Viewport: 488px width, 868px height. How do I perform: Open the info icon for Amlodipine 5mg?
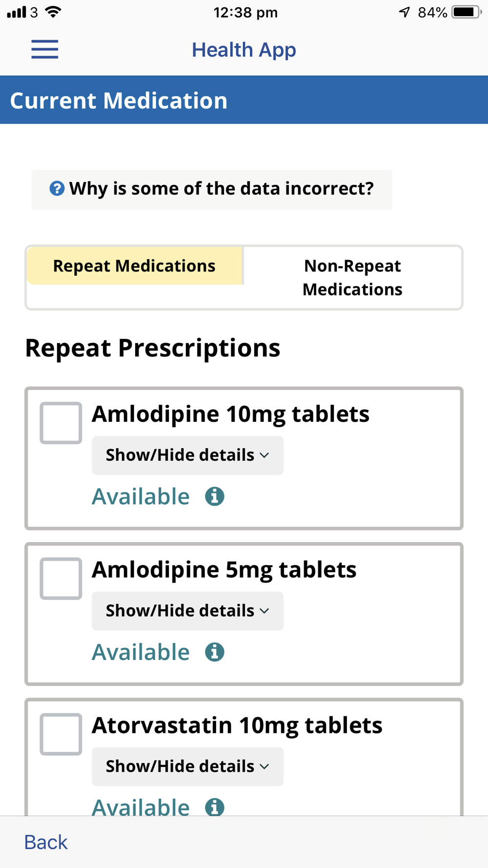coord(215,652)
